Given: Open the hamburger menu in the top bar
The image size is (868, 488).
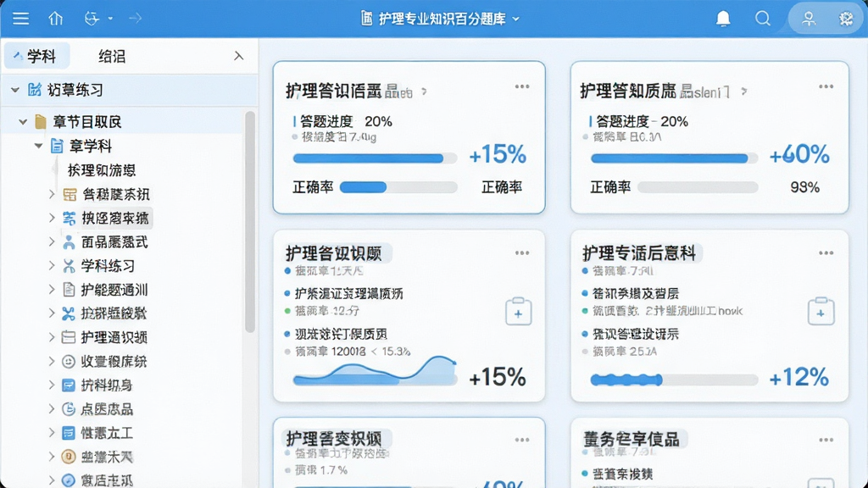Looking at the screenshot, I should (20, 19).
